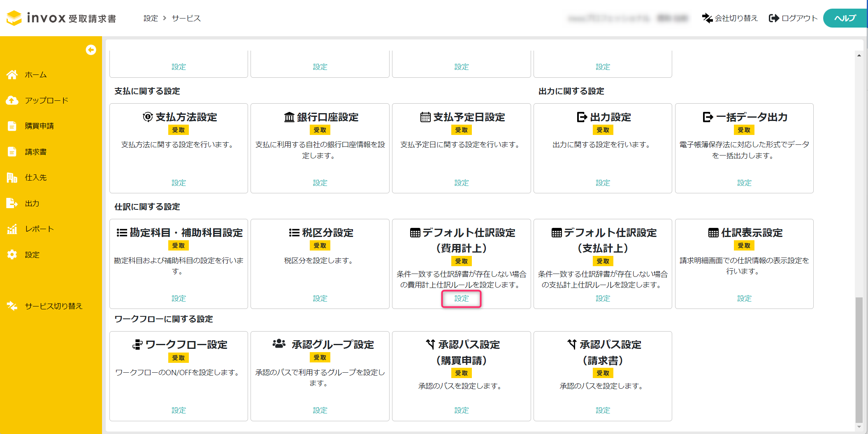Screen dimensions: 868x434
Task: Click the settings gear icon in sidebar
Action: (x=12, y=255)
